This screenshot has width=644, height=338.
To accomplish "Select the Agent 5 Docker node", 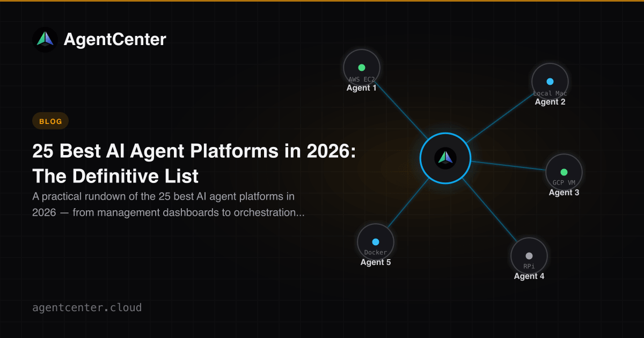I will coord(376,242).
